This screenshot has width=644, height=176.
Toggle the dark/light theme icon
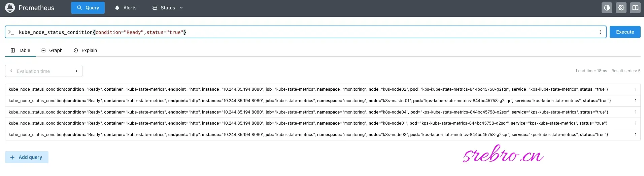coord(607,8)
